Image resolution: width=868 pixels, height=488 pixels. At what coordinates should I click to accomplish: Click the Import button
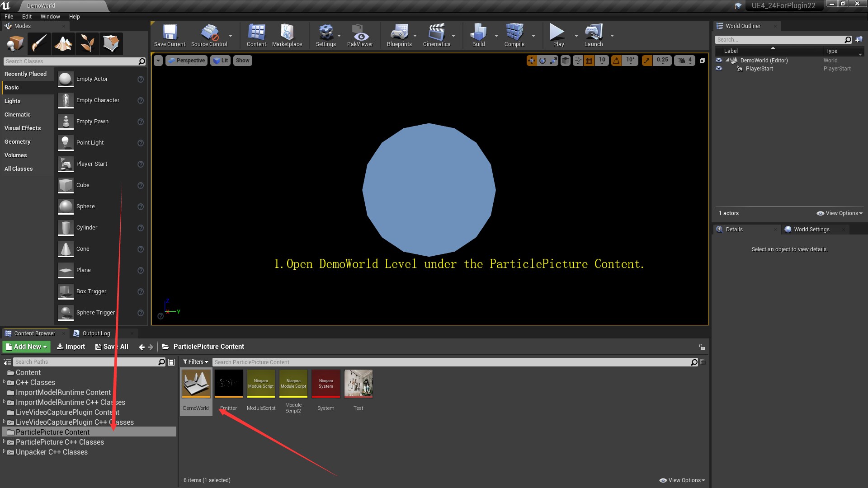click(71, 347)
